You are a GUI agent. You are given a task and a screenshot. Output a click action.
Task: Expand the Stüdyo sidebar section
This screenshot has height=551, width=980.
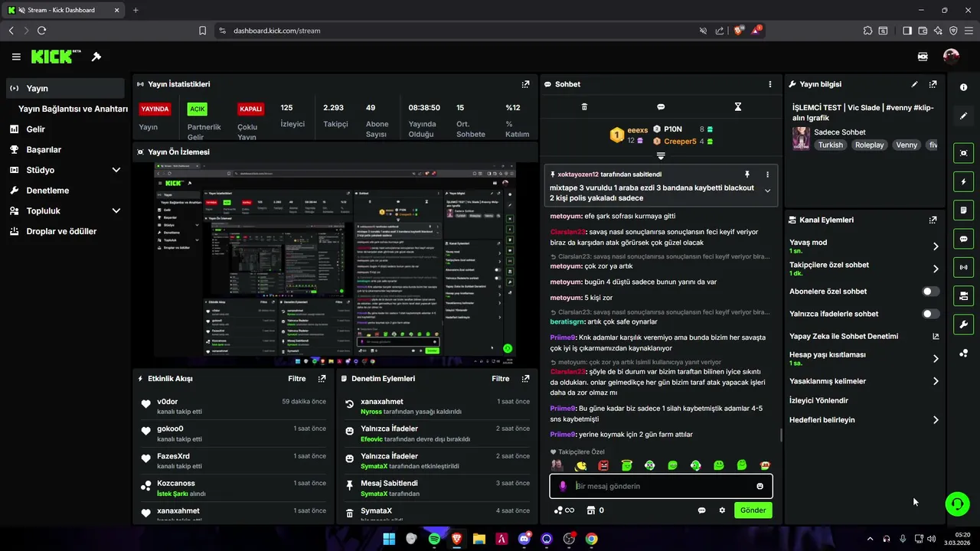click(x=116, y=170)
